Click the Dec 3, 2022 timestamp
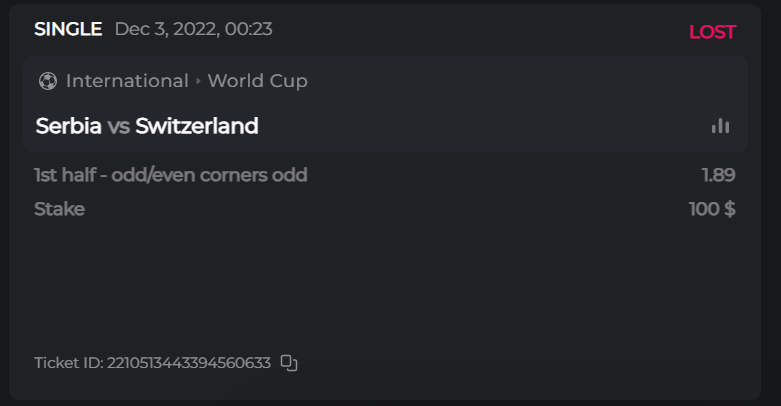This screenshot has height=406, width=781. [193, 29]
